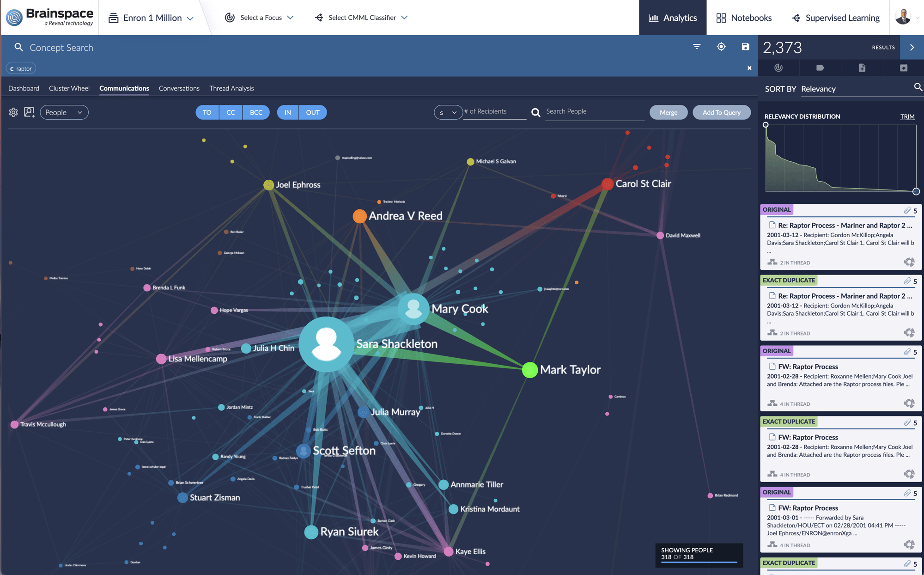Viewport: 924px width, 575px height.
Task: Select the Mark Taylor green node
Action: click(530, 370)
